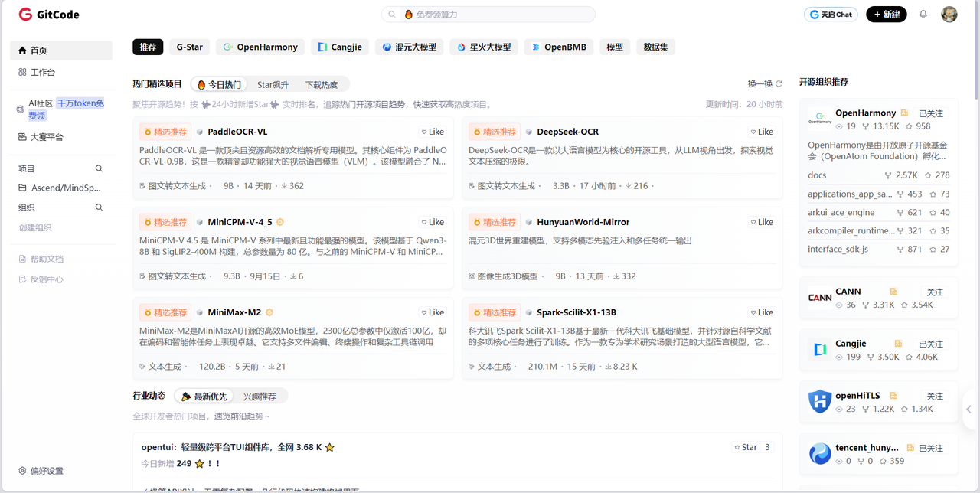Screen dimensions: 980x493
Task: Open 偏好设置 preferences in sidebar
Action: click(41, 471)
